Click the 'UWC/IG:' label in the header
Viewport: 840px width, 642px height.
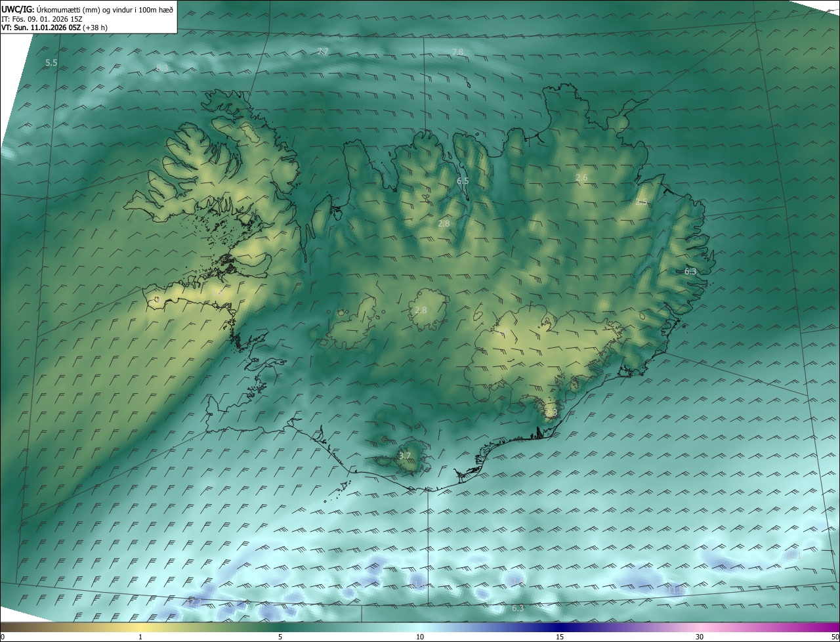point(18,9)
